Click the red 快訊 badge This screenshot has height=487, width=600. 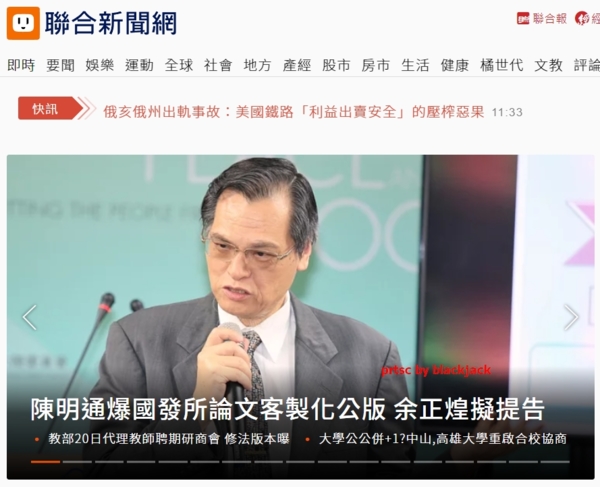point(51,108)
